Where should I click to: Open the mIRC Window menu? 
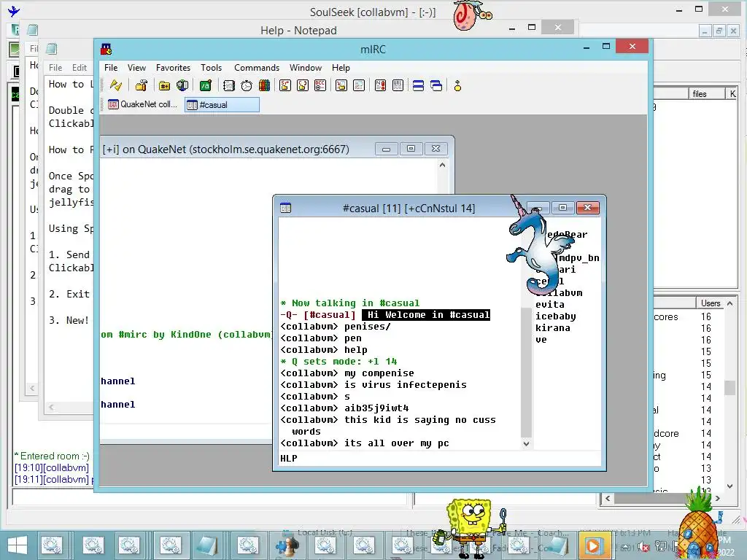[x=306, y=68]
